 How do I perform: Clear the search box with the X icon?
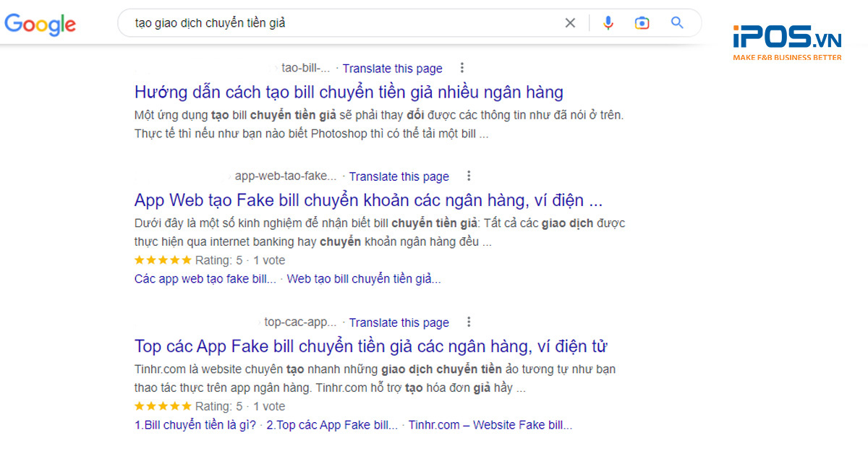[570, 23]
